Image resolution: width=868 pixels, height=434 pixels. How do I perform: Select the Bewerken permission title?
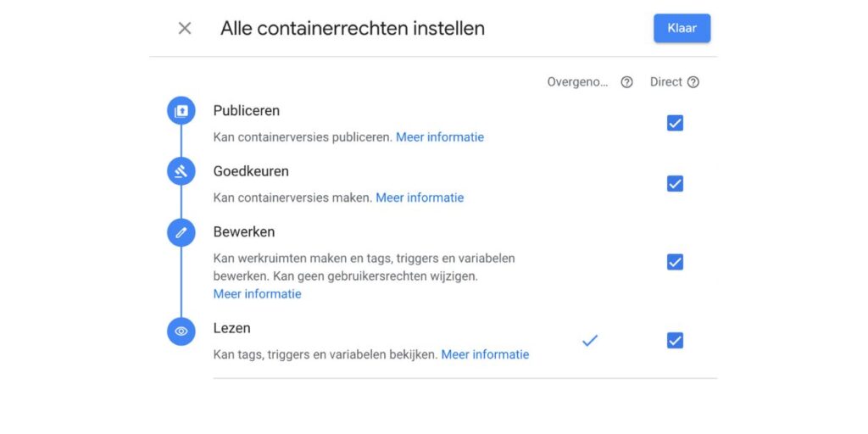pos(244,231)
